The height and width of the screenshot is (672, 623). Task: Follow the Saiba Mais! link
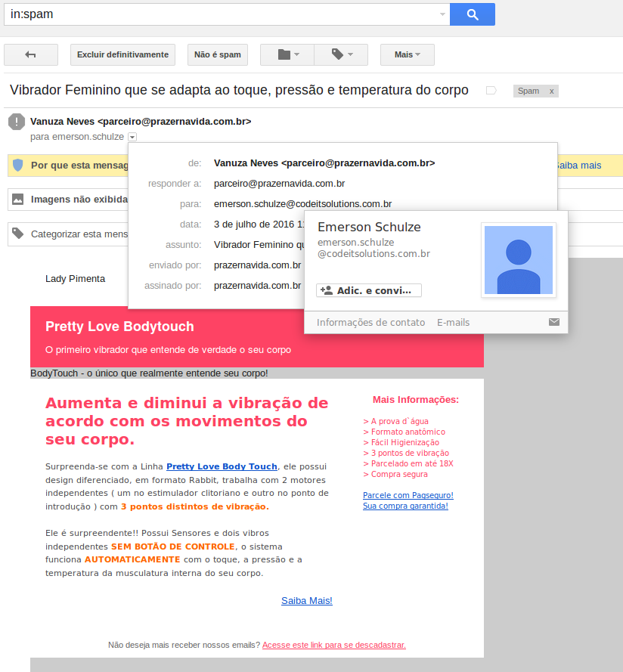click(306, 600)
